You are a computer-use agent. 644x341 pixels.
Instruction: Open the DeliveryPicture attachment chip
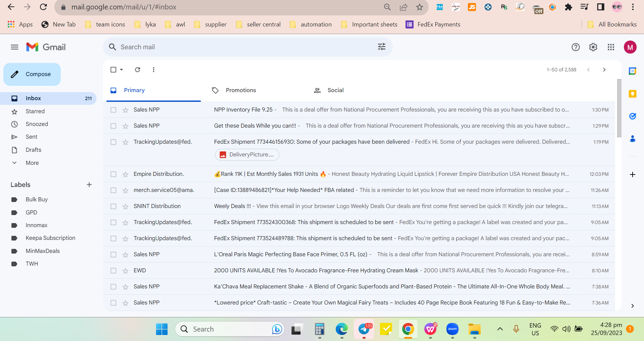tap(247, 155)
